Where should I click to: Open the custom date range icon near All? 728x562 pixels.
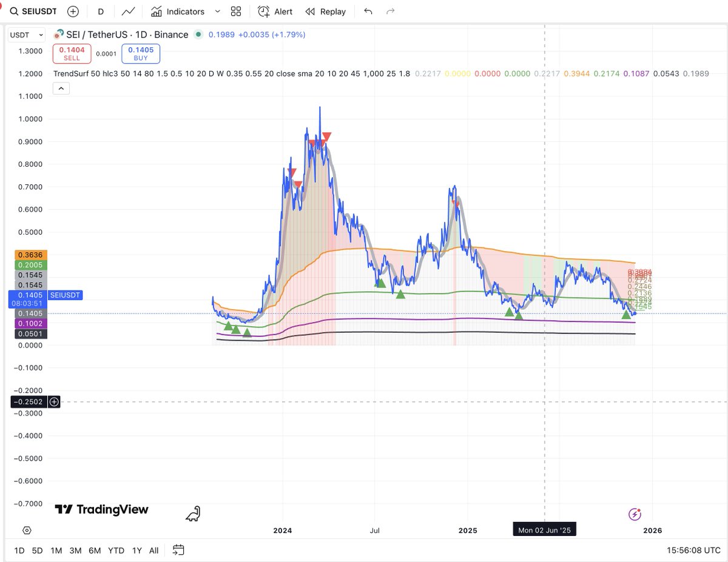(x=178, y=550)
